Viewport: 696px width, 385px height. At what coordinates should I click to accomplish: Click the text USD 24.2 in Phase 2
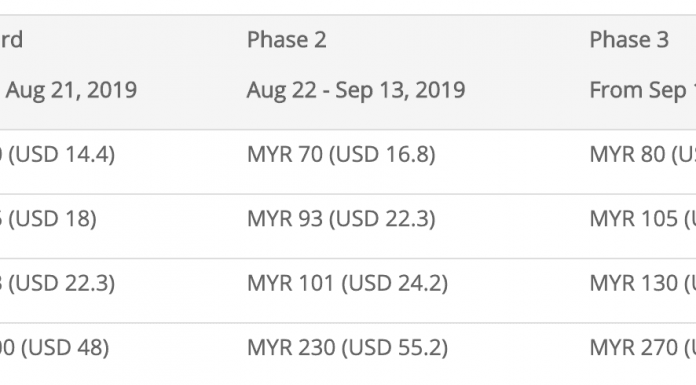[395, 283]
